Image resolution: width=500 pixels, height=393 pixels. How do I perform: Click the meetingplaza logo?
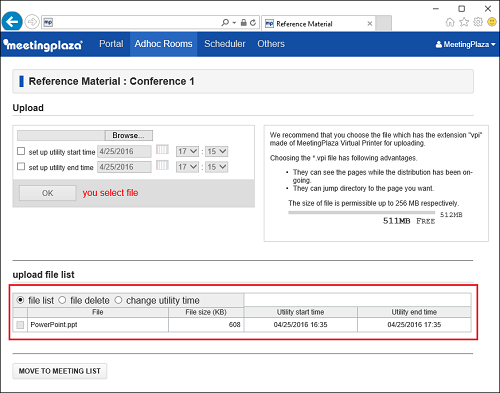(x=43, y=44)
